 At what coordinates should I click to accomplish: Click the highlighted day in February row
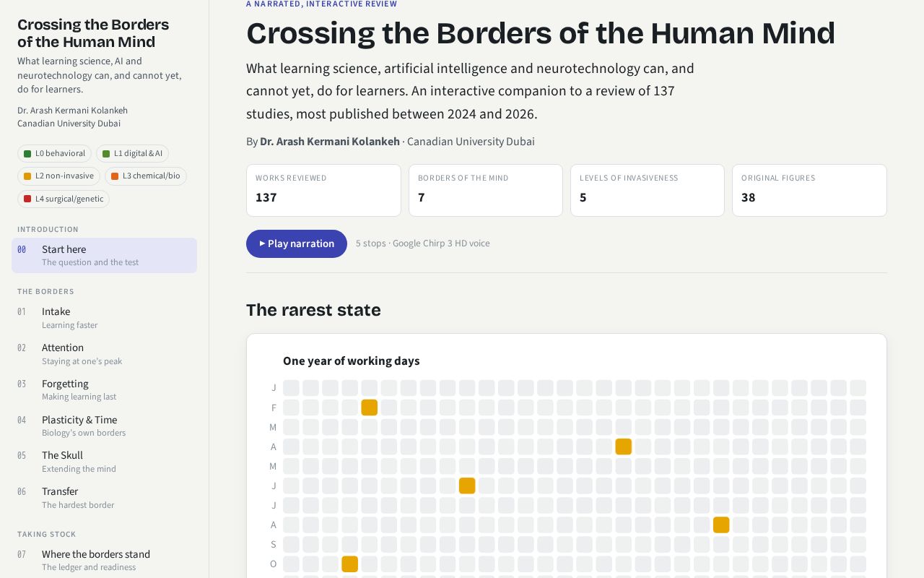[369, 407]
